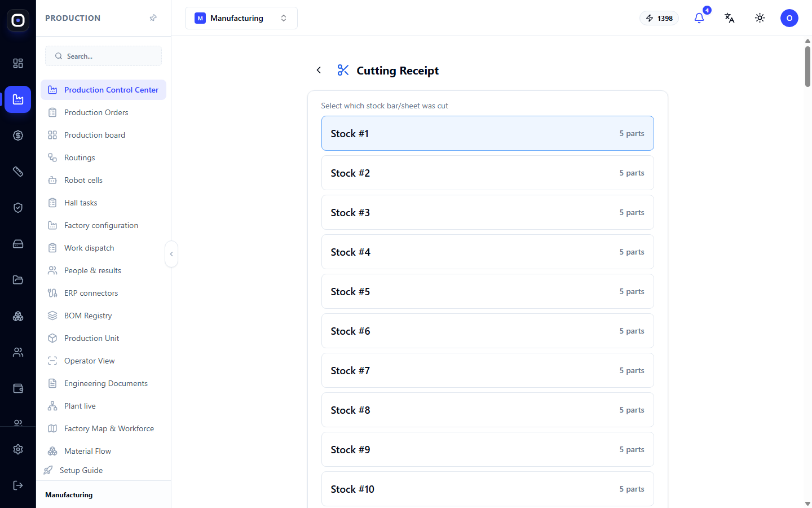
Task: Open the settings gear in left rail
Action: pyautogui.click(x=18, y=449)
